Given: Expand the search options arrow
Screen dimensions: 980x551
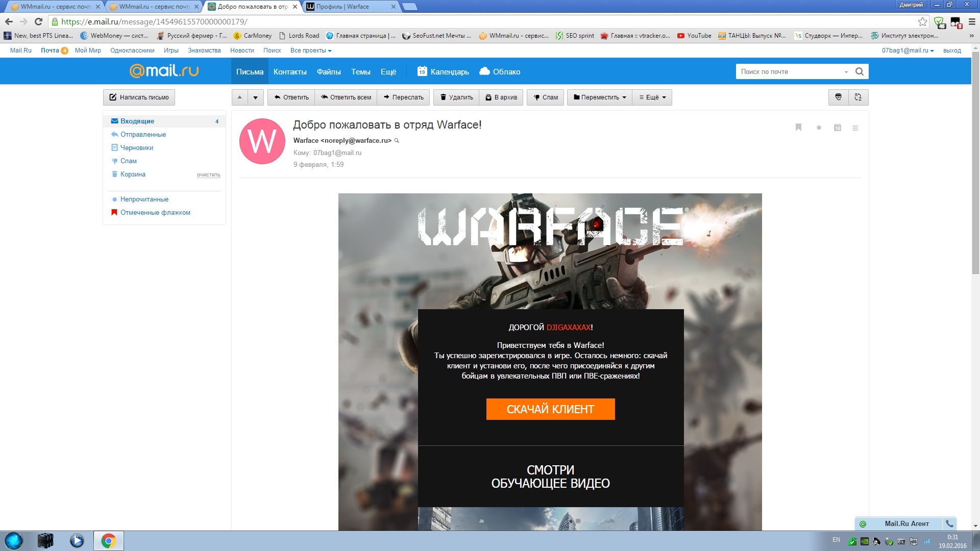Looking at the screenshot, I should click(846, 72).
